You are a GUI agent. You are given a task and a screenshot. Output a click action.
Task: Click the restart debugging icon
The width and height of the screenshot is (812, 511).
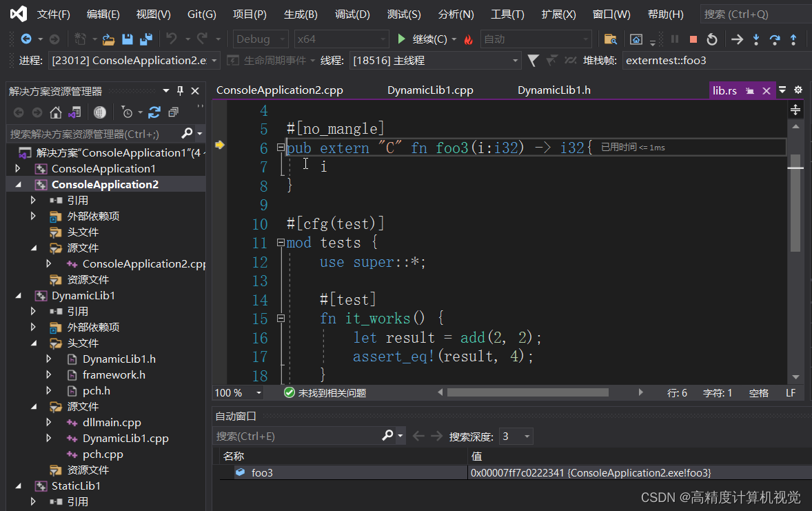pos(712,39)
